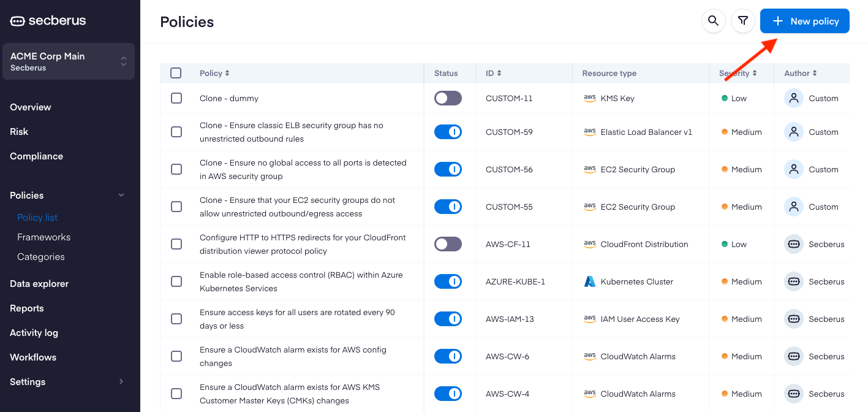Click the Custom author avatar in CUSTOM-56 row

coord(794,169)
